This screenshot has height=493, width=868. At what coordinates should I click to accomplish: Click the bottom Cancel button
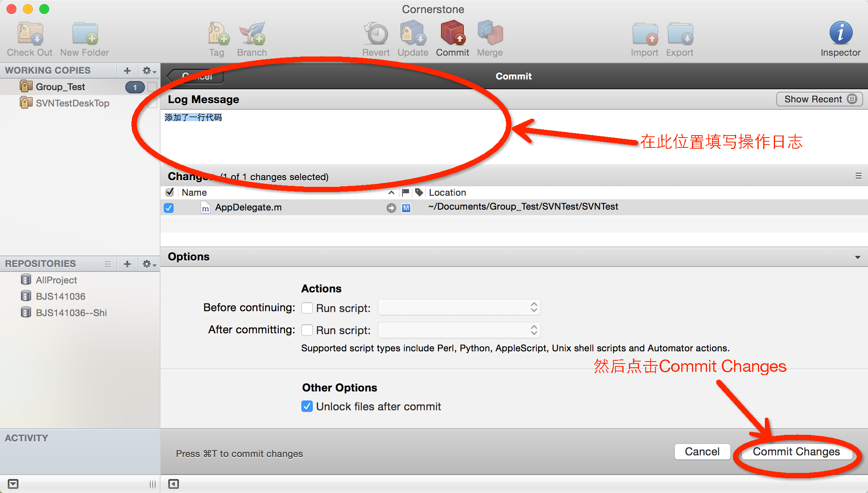702,452
